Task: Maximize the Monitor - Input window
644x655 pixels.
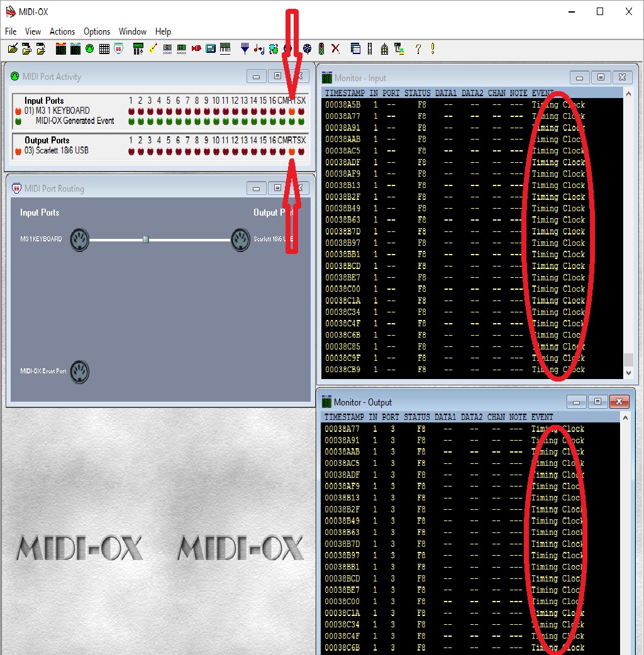Action: [601, 77]
